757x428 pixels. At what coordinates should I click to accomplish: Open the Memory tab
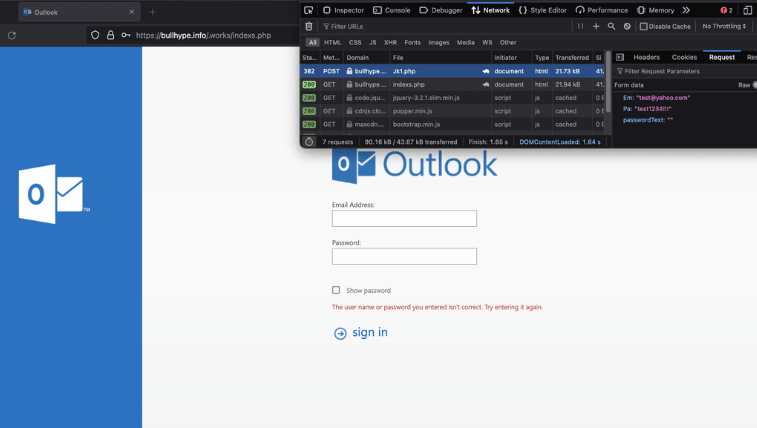point(655,10)
